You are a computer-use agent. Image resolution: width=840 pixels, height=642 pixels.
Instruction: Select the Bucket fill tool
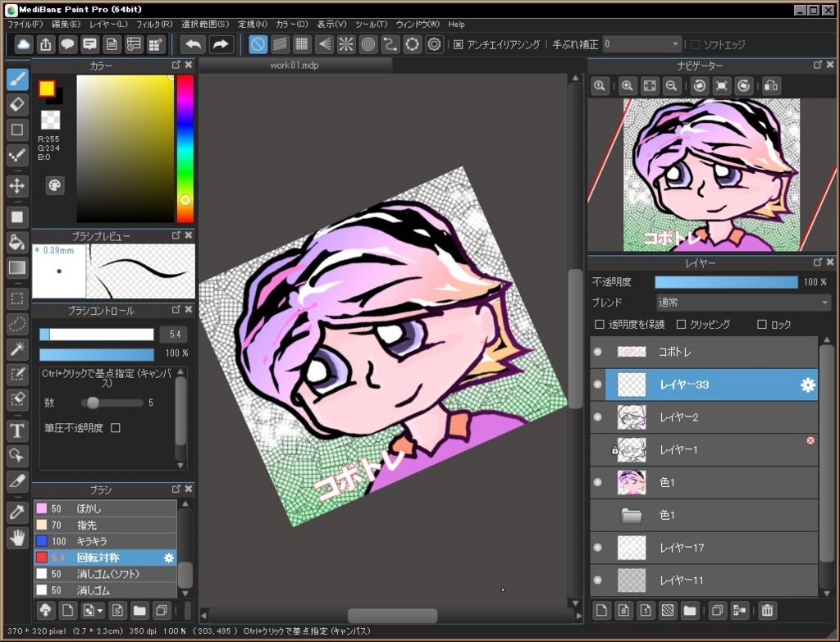pyautogui.click(x=17, y=243)
